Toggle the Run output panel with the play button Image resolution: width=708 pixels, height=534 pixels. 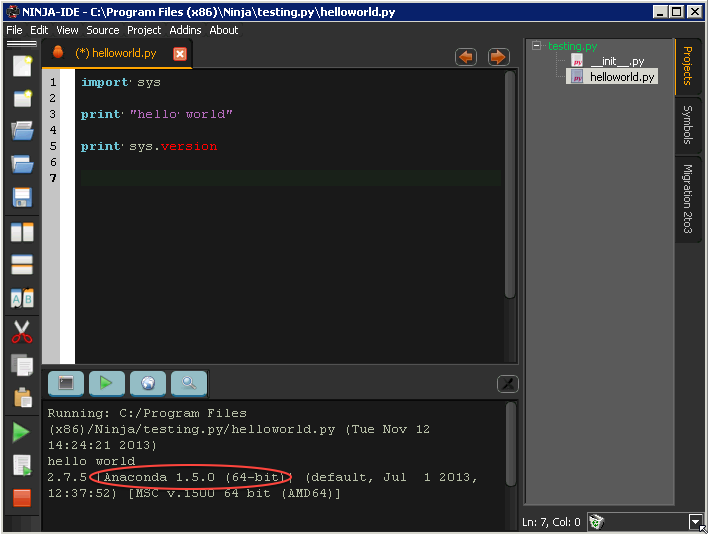point(106,383)
